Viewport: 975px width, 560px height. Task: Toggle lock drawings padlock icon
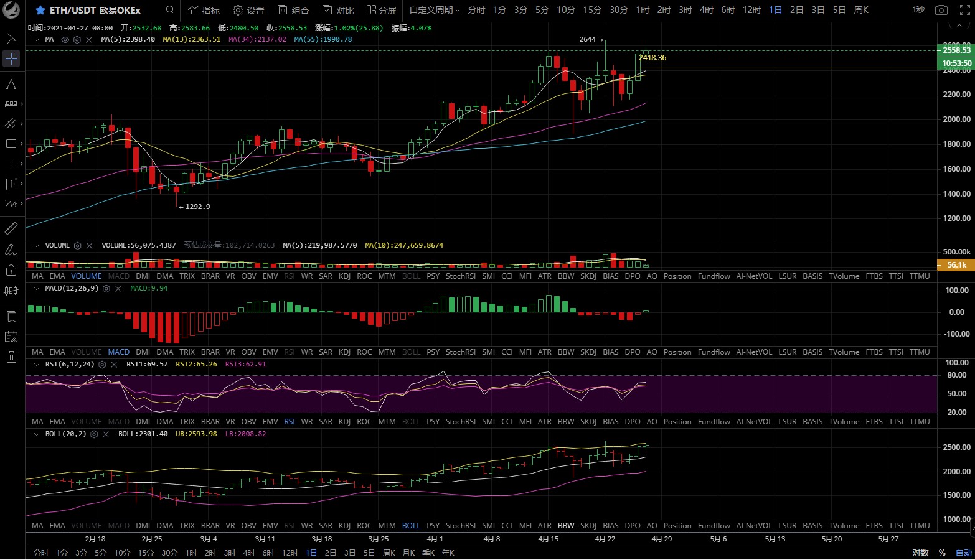point(11,270)
